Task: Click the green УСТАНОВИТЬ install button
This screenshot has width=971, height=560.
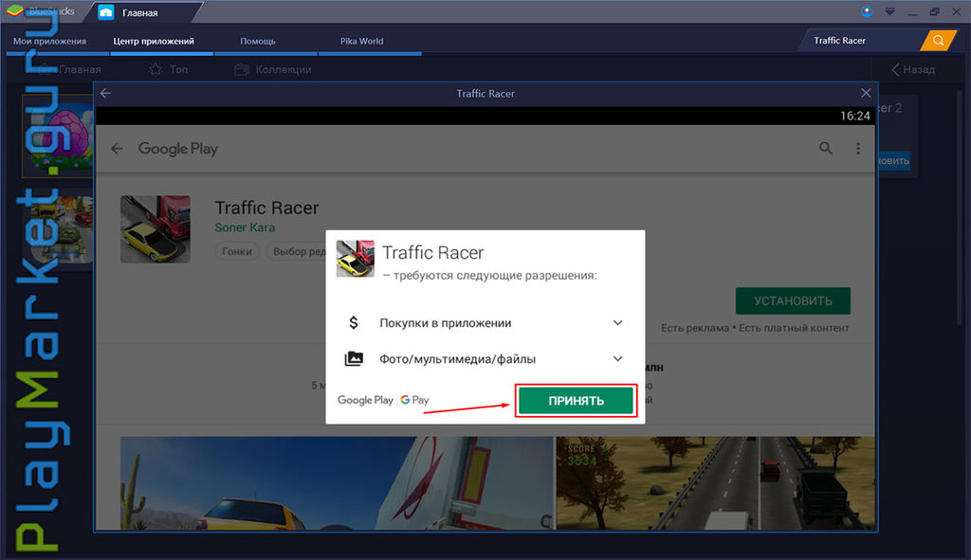Action: click(x=793, y=300)
